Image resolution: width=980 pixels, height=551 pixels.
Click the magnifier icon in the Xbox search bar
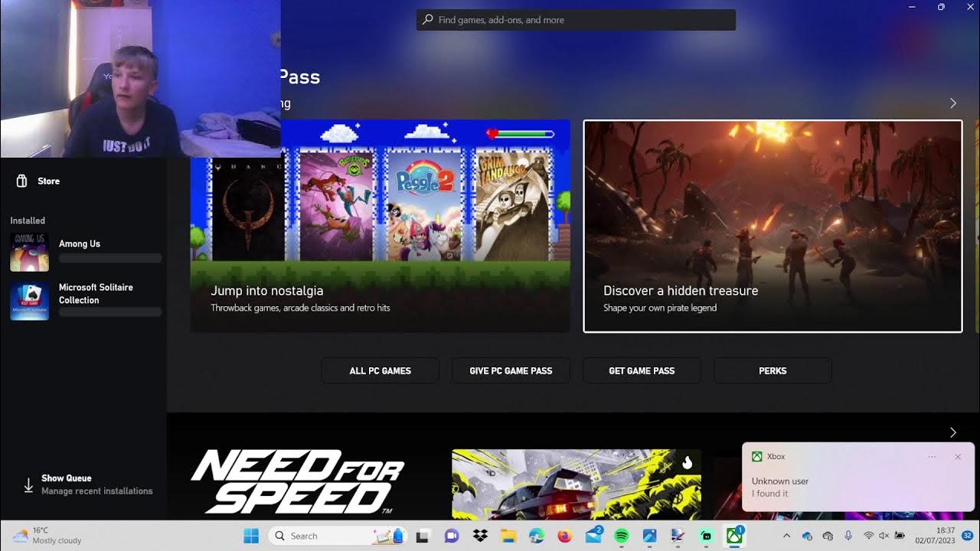(428, 20)
